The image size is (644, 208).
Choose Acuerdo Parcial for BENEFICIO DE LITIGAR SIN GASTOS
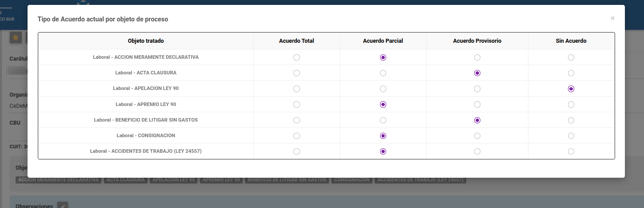(383, 120)
